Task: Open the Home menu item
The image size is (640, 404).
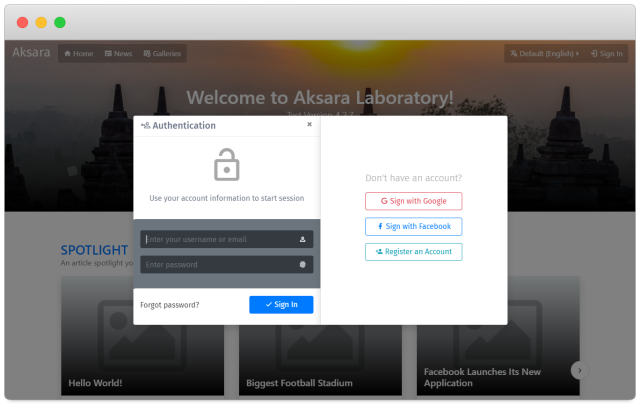Action: coord(78,53)
